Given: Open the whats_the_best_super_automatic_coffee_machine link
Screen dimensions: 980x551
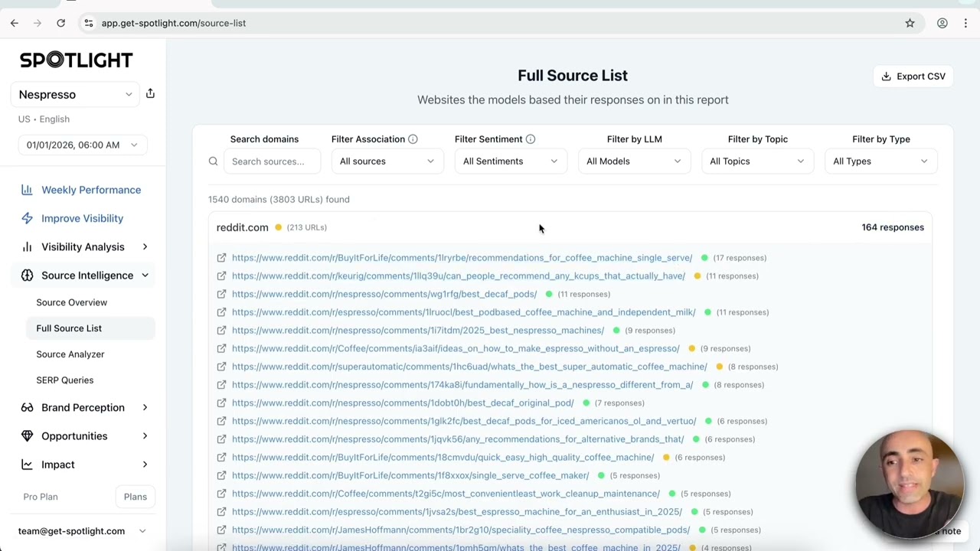Looking at the screenshot, I should coord(469,367).
